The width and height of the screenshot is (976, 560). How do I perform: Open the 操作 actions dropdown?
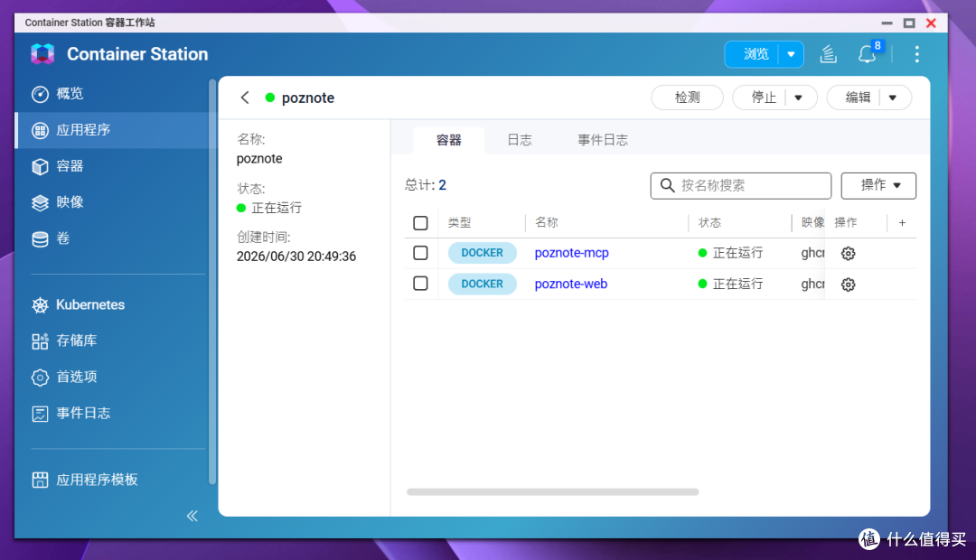878,185
